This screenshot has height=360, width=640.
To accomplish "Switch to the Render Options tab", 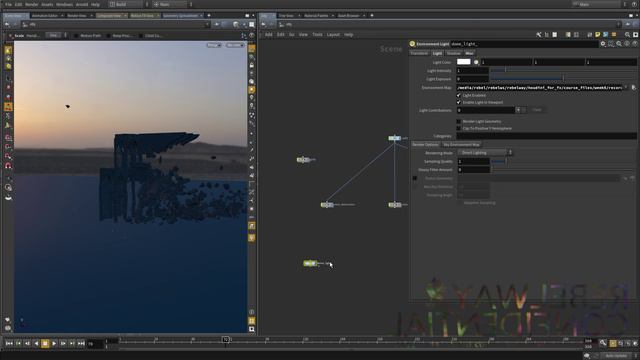I will [425, 144].
